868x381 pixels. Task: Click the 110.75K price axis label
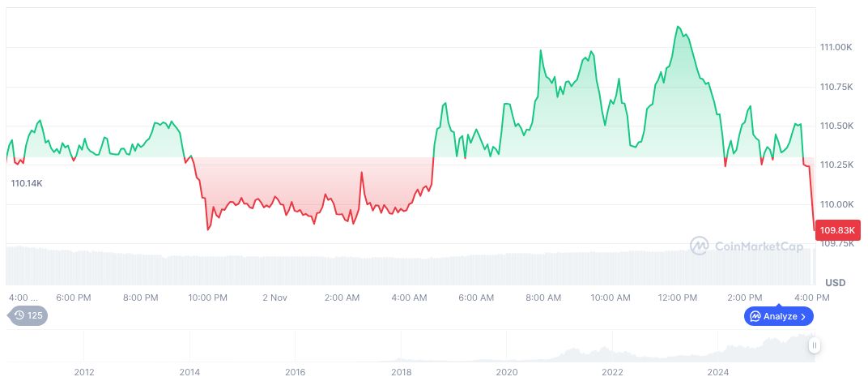pos(836,87)
